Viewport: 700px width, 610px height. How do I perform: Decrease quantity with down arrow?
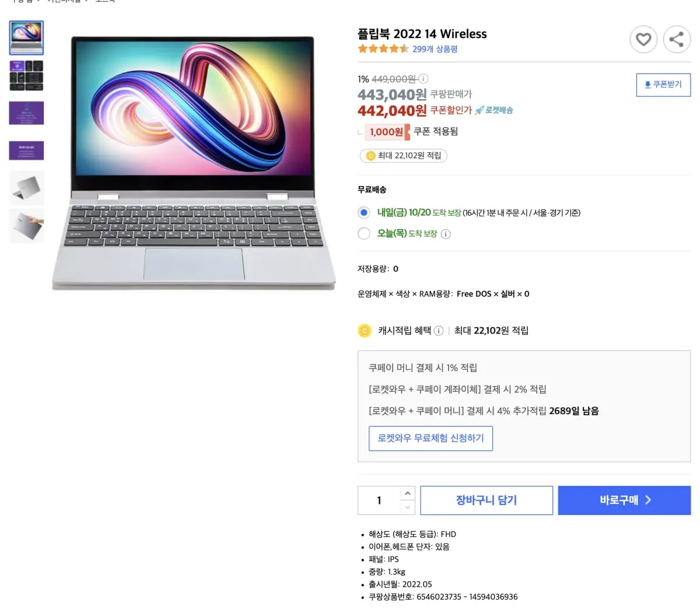pyautogui.click(x=408, y=507)
